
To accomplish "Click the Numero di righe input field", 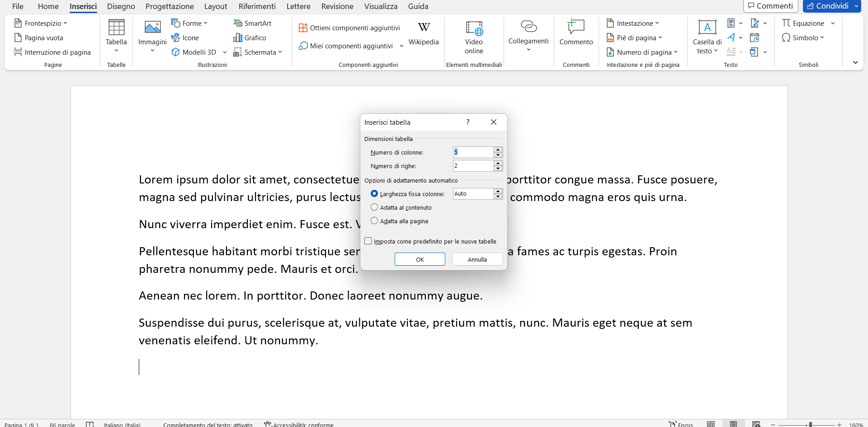I will (x=473, y=166).
